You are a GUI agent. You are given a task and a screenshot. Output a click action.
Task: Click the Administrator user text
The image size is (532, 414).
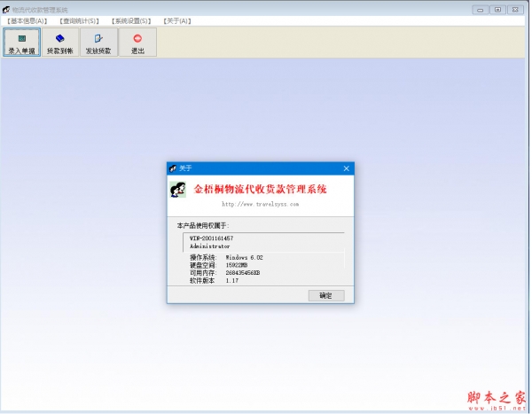coord(209,246)
